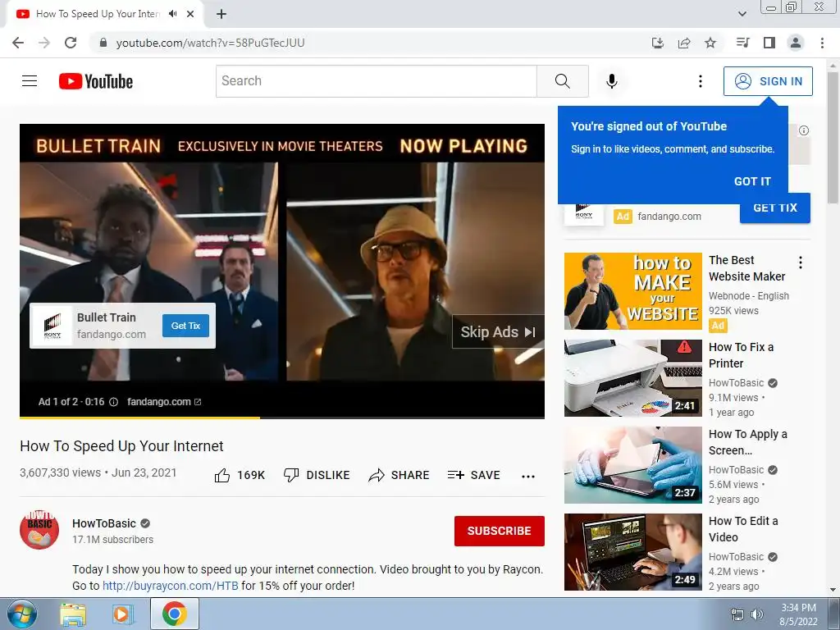
Task: Open the media controls icon in toolbar
Action: tap(742, 43)
